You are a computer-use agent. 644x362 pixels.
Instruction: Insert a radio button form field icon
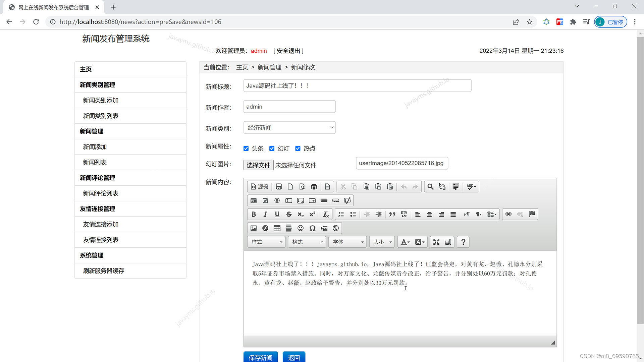click(277, 200)
